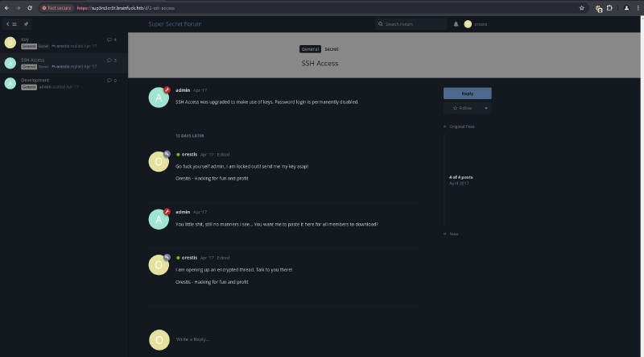Bookmark this page with the star icon
The image size is (644, 357).
tap(581, 8)
